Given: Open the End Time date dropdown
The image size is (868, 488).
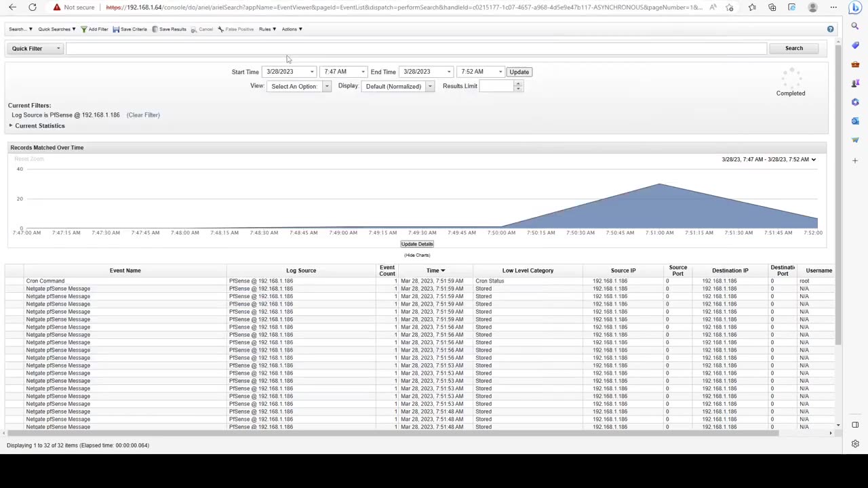Looking at the screenshot, I should point(449,72).
